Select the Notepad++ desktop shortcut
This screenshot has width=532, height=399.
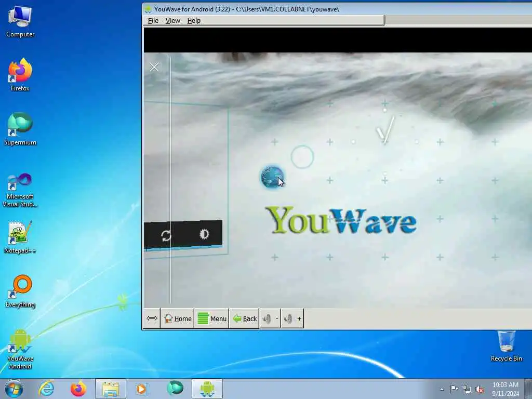(20, 237)
